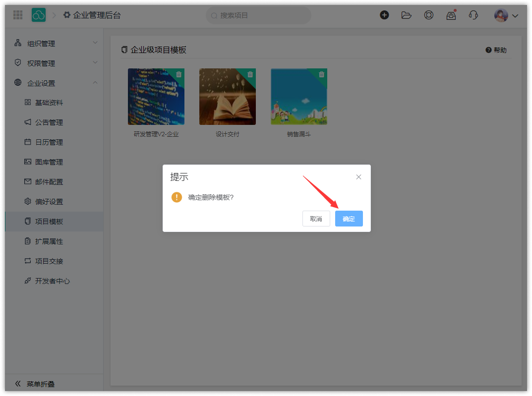
Task: Click the headset customer service icon
Action: 473,15
